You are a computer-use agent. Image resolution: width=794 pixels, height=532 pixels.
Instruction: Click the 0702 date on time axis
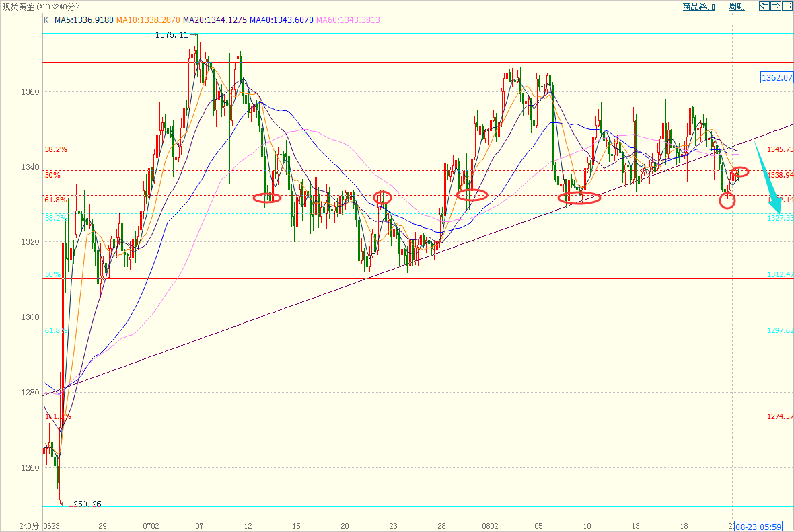pyautogui.click(x=151, y=526)
